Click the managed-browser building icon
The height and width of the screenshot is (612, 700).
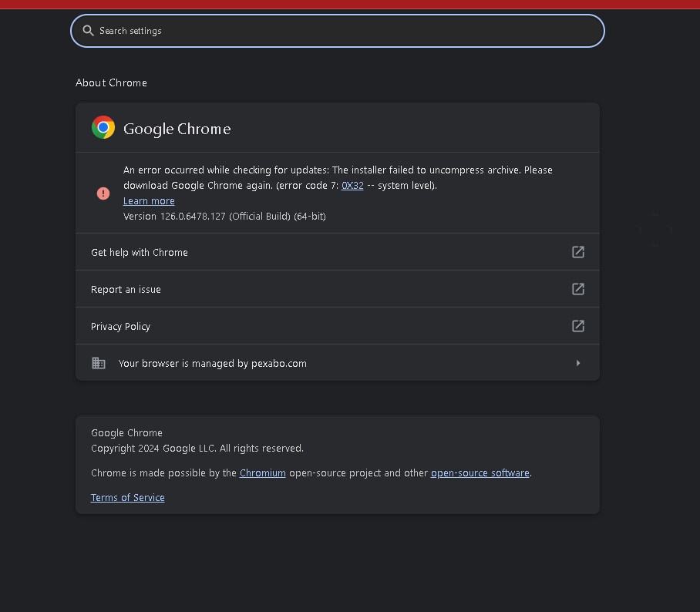98,363
